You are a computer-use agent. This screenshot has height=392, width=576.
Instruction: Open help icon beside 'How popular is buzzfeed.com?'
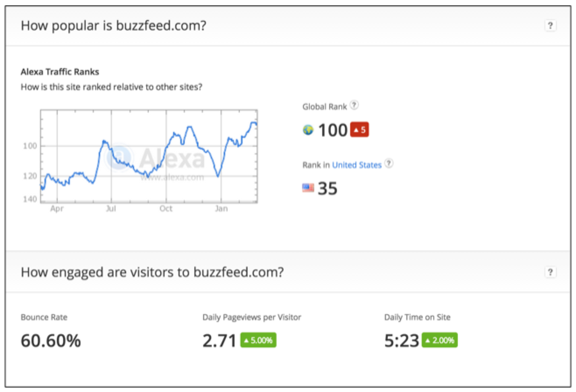550,26
